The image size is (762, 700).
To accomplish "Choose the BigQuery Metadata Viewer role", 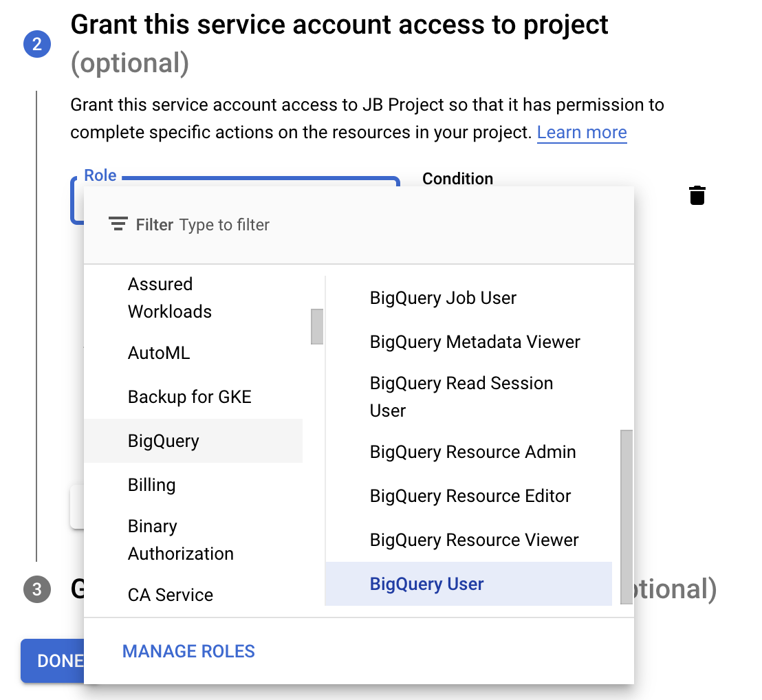I will (x=475, y=342).
